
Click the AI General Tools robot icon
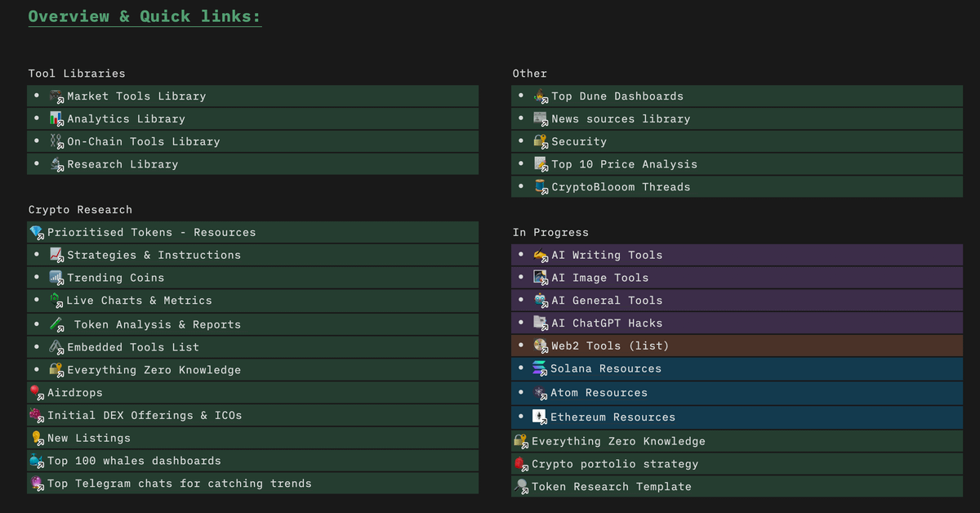541,301
